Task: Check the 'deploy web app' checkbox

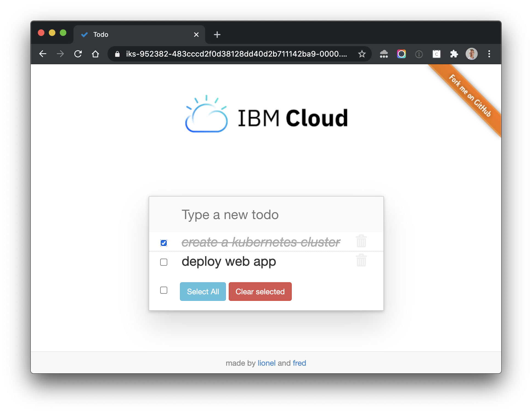Action: point(164,262)
